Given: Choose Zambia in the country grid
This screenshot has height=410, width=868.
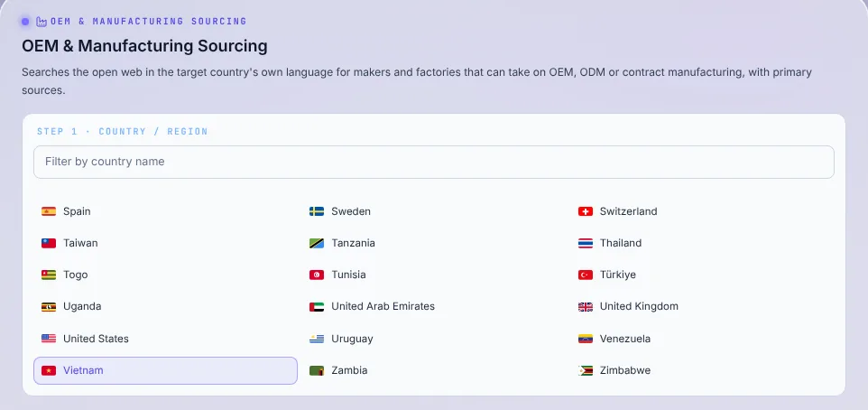Looking at the screenshot, I should pyautogui.click(x=434, y=370).
